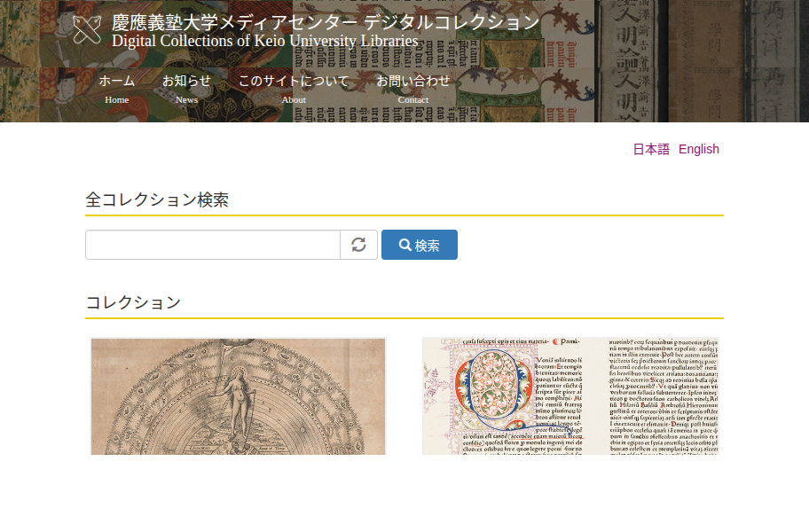Click the small Home label under ホーム

click(x=116, y=99)
